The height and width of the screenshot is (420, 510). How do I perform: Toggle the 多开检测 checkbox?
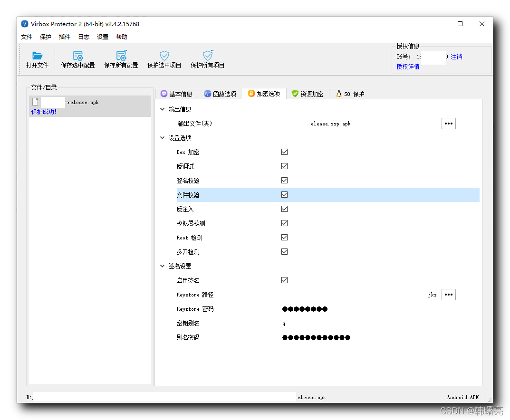(284, 252)
